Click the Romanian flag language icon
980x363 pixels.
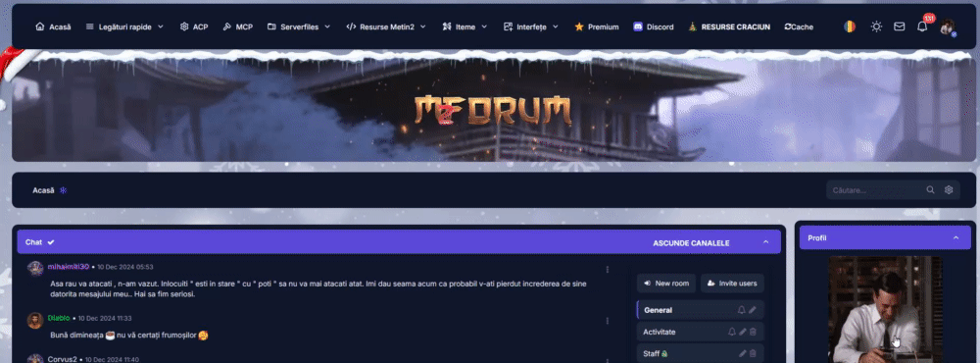pyautogui.click(x=850, y=26)
